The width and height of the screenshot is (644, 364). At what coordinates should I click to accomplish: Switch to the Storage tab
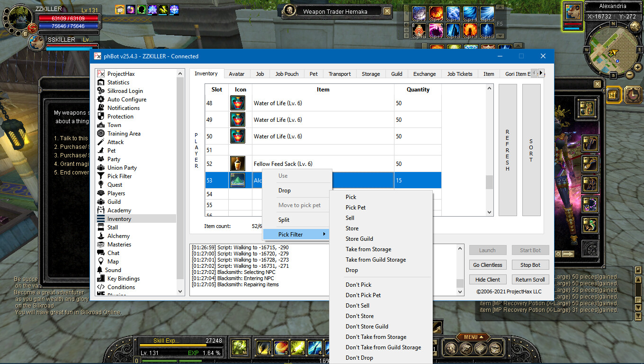(371, 74)
